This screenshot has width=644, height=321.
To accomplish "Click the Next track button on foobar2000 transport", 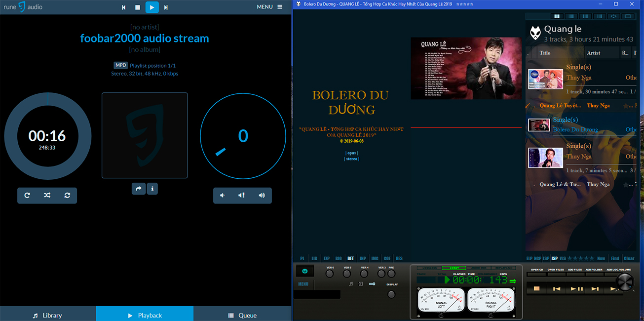I will 595,288.
